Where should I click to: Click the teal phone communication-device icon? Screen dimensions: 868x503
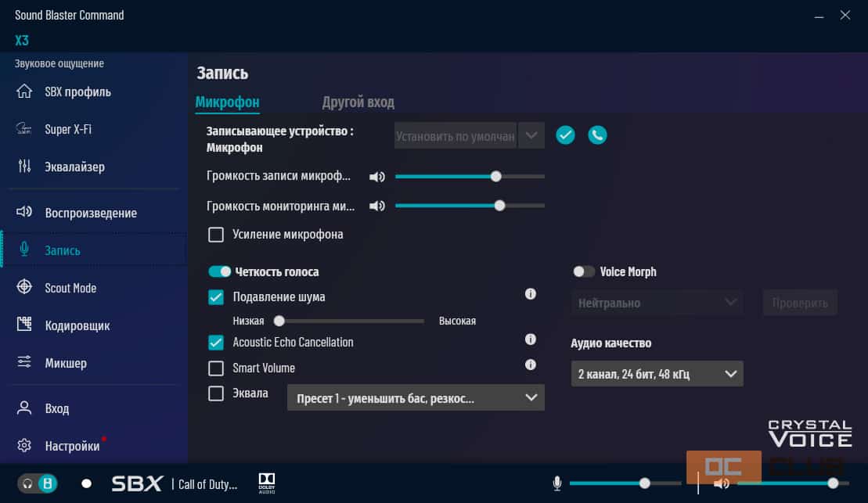[597, 135]
